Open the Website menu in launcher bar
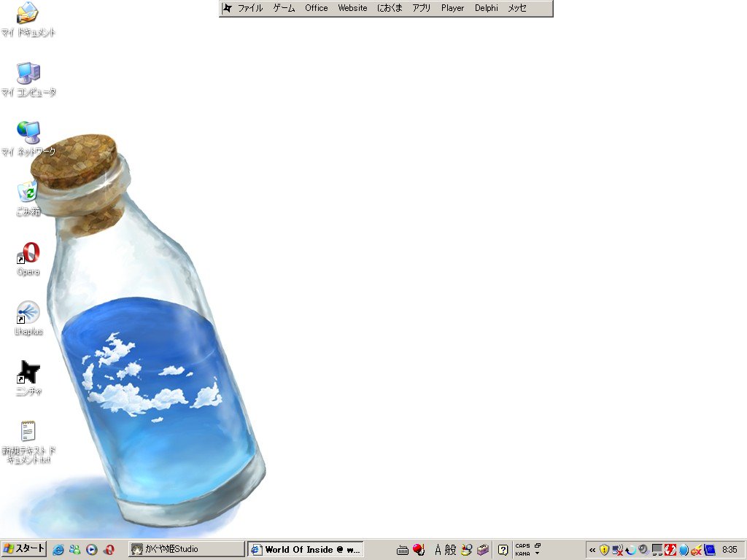The width and height of the screenshot is (747, 560). point(352,8)
